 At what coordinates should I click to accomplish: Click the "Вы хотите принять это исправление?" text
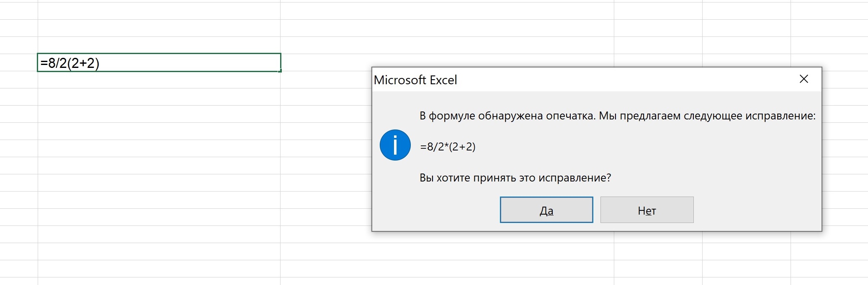(515, 178)
